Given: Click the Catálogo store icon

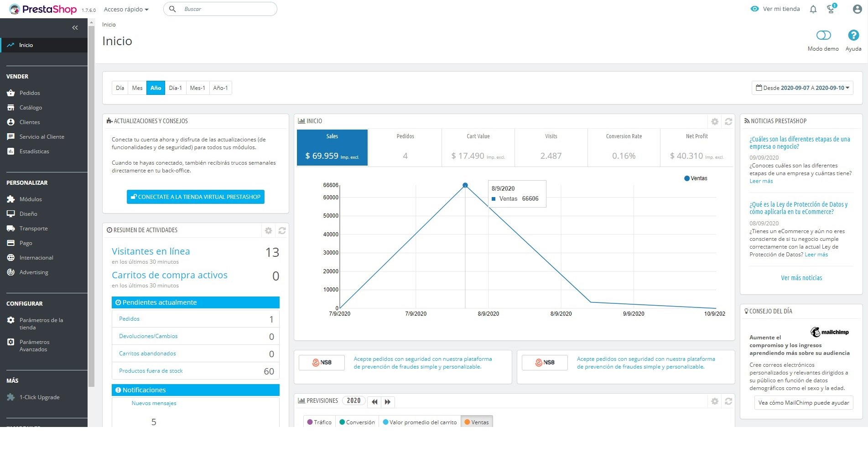Looking at the screenshot, I should pos(11,108).
